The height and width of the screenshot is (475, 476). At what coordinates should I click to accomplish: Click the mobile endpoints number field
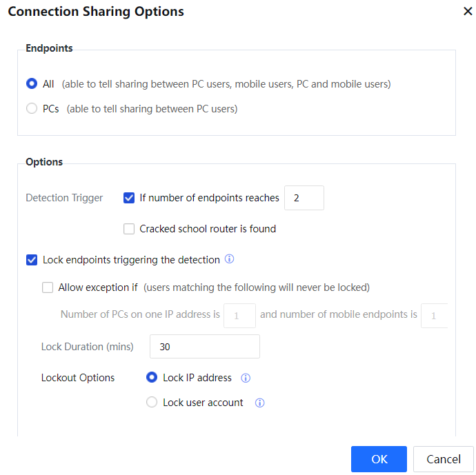[x=434, y=315]
